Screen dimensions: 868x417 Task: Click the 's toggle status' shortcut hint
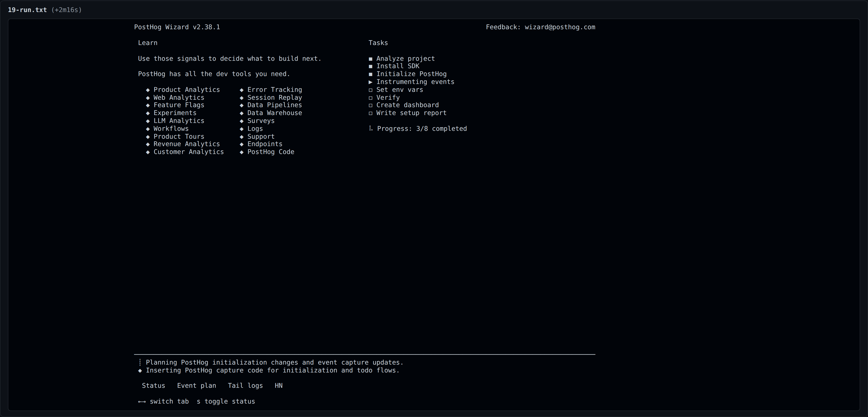tap(226, 401)
